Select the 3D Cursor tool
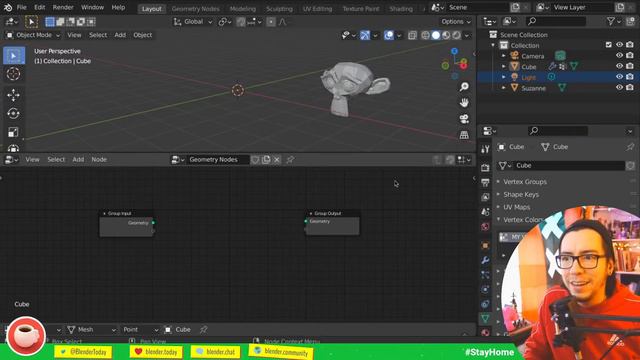The height and width of the screenshot is (360, 640). 13,74
